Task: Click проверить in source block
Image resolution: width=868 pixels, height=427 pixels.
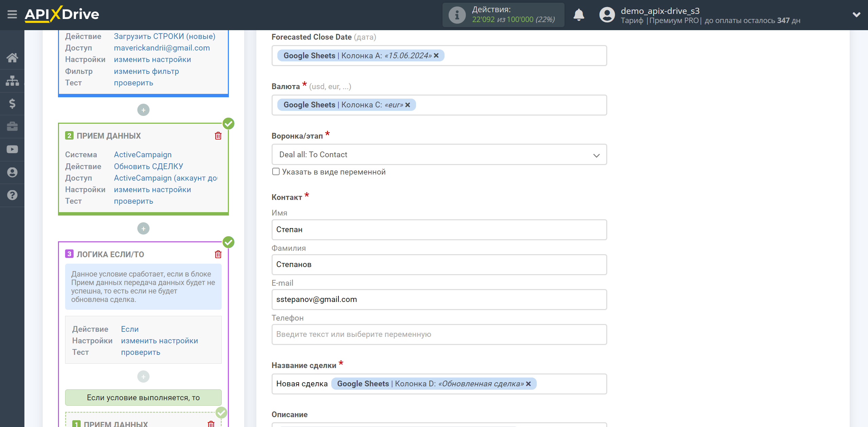Action: (x=133, y=83)
